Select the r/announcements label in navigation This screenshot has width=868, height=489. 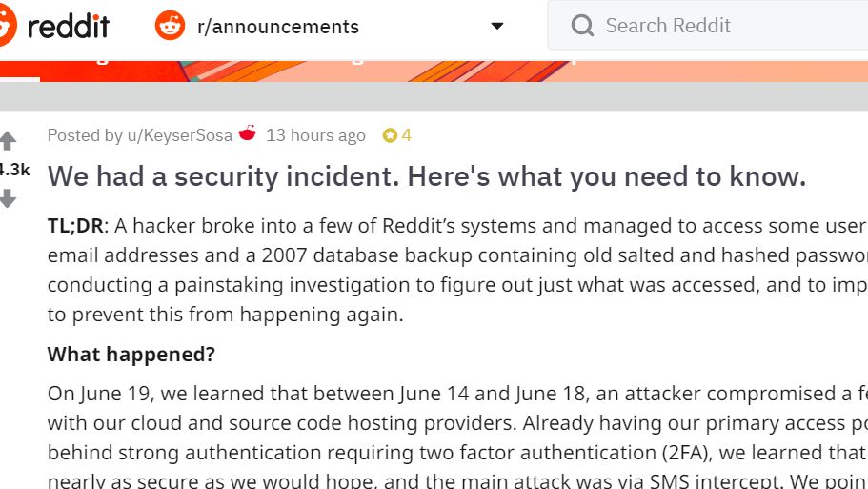278,27
